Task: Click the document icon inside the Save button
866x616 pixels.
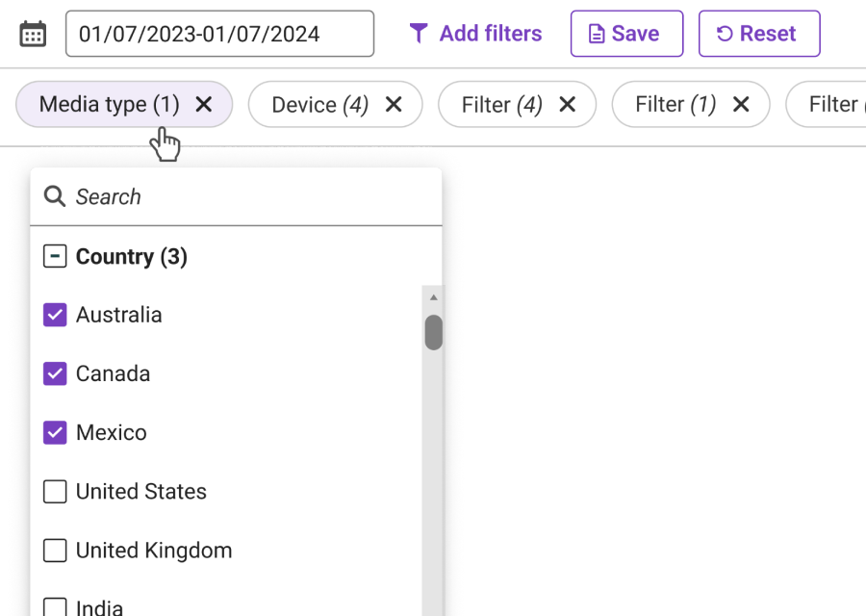Action: (597, 33)
